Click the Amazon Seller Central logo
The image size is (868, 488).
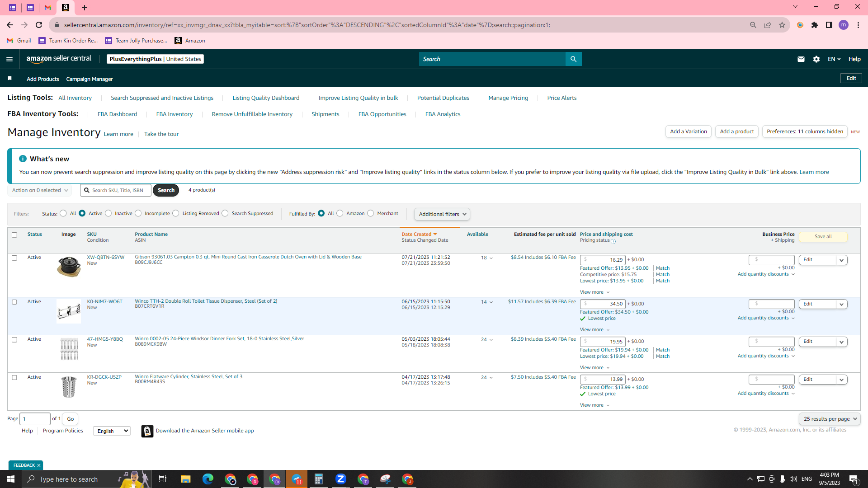[x=59, y=59]
